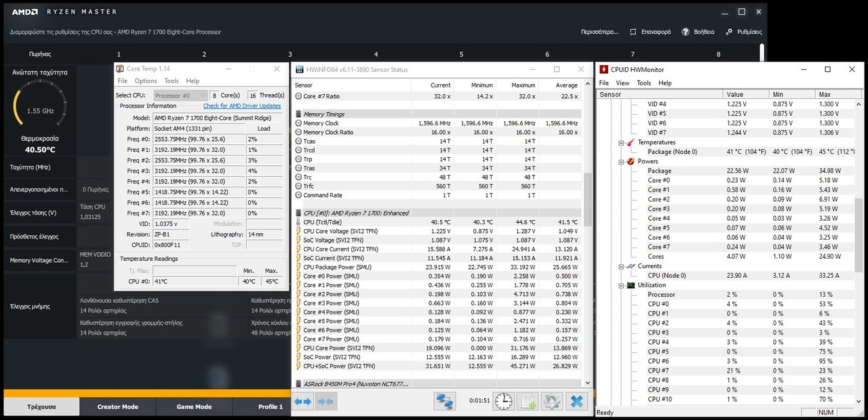Open the Select CPU dropdown in Core Temp

pyautogui.click(x=180, y=96)
